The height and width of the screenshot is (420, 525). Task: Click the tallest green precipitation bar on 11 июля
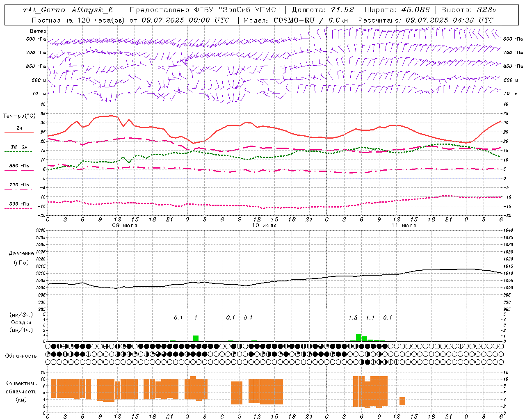359,338
